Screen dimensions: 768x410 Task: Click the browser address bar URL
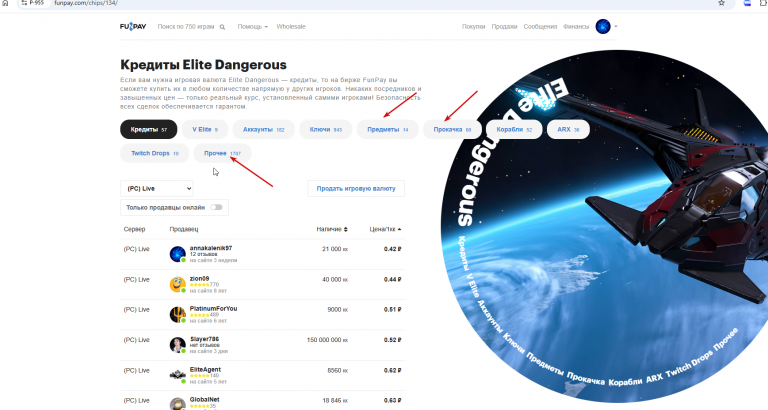[86, 3]
